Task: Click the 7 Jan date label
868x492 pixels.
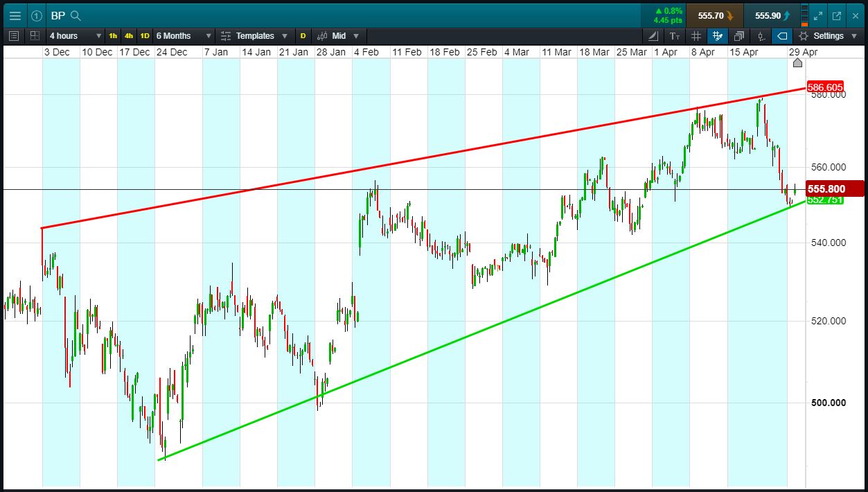Action: (215, 52)
